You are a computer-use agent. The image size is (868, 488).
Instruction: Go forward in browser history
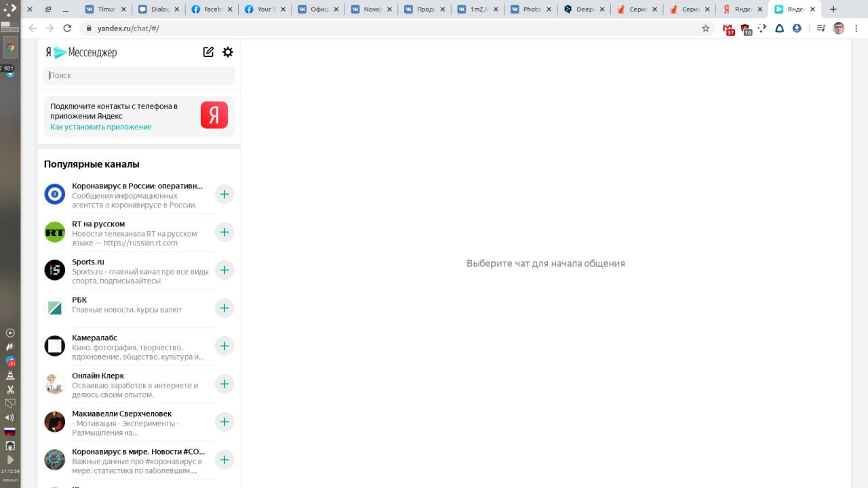(x=50, y=28)
